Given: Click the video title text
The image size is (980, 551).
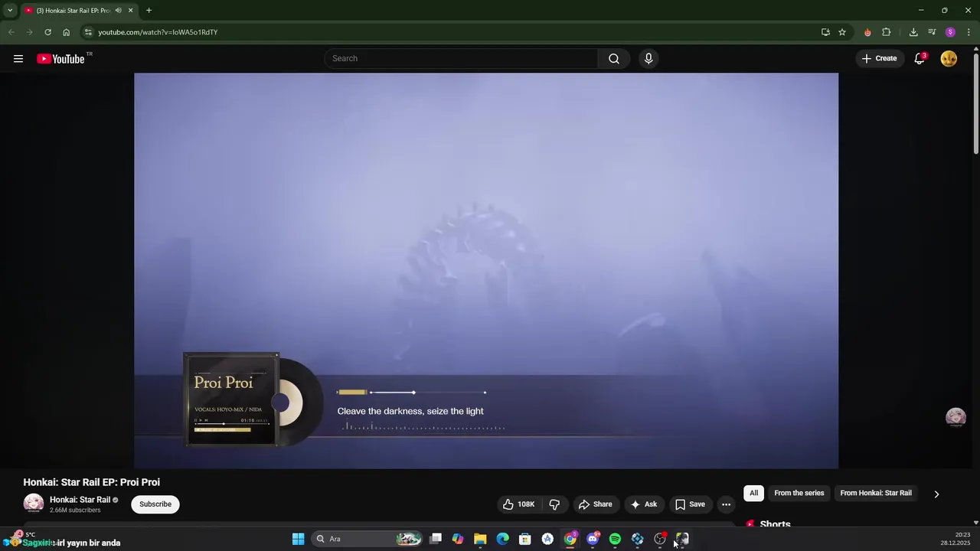Looking at the screenshot, I should pyautogui.click(x=92, y=482).
